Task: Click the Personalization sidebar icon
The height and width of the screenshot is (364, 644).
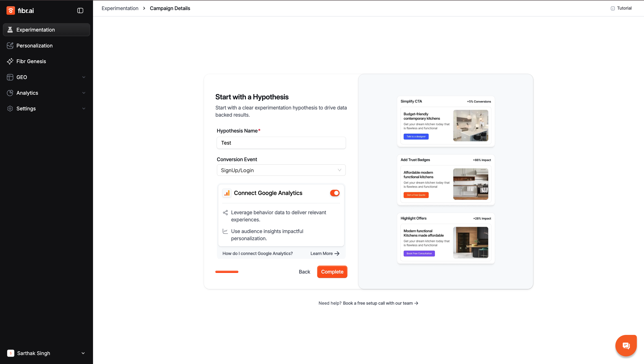Action: pos(10,46)
